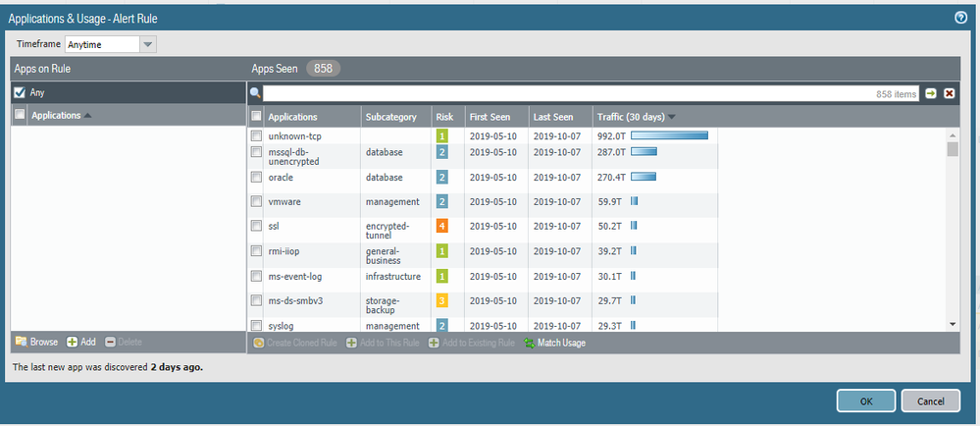Uncheck the Any checkbox
This screenshot has height=426, width=980.
pyautogui.click(x=20, y=92)
